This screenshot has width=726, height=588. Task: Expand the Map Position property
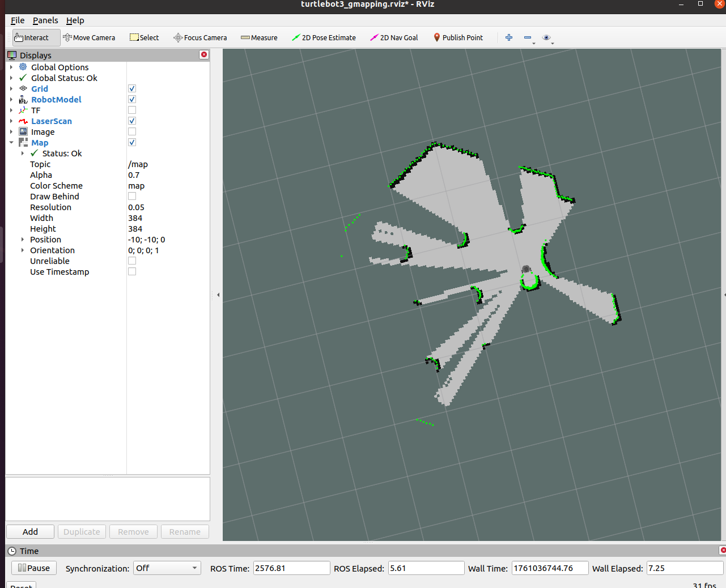point(23,239)
